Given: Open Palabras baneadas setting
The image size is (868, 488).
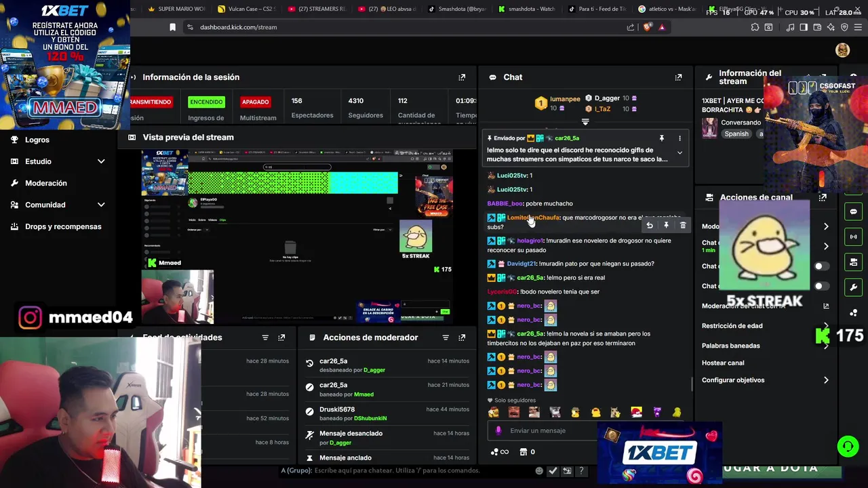Looking at the screenshot, I should click(765, 346).
